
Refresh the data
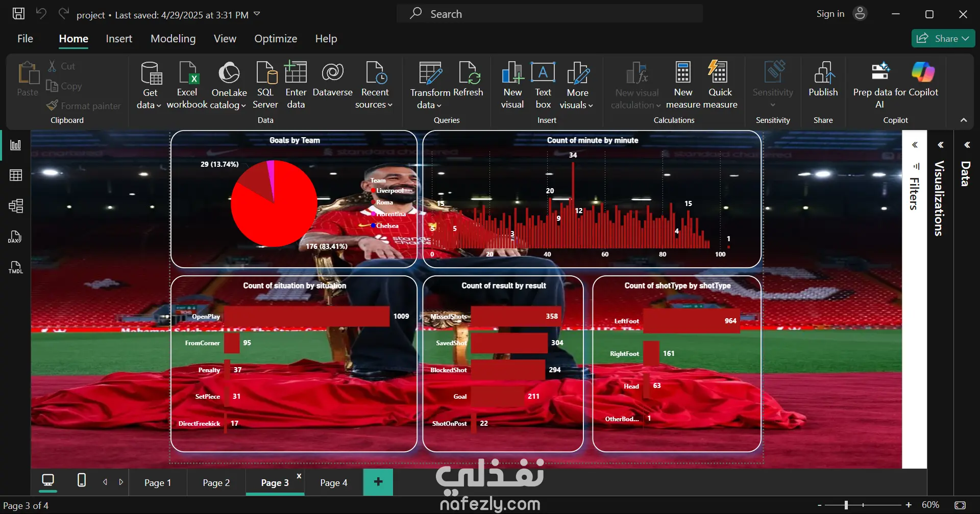(469, 79)
